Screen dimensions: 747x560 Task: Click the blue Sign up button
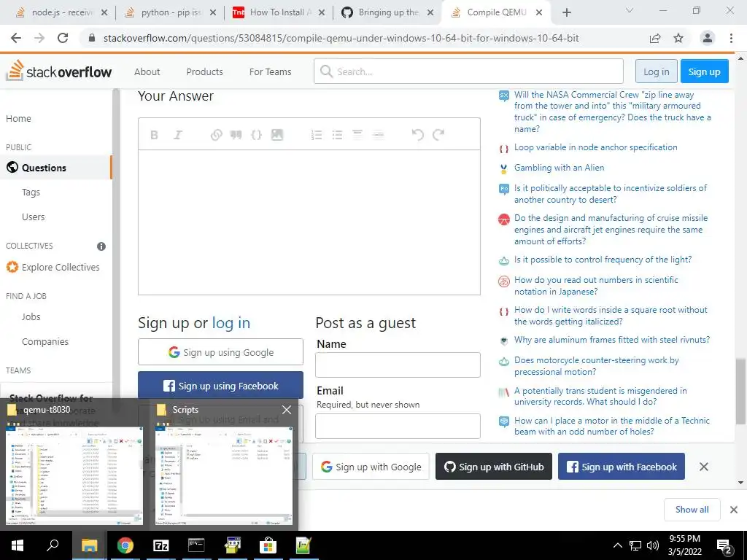pos(704,71)
